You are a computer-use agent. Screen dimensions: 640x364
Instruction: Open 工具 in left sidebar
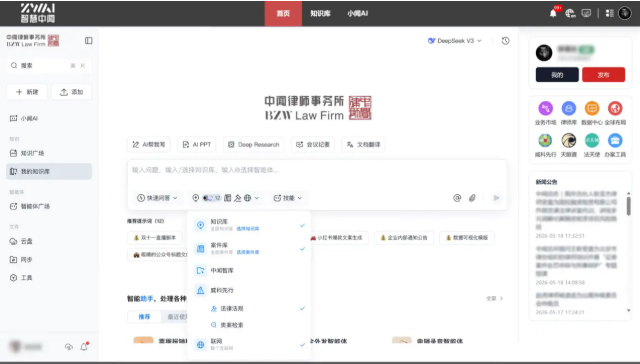click(49, 278)
